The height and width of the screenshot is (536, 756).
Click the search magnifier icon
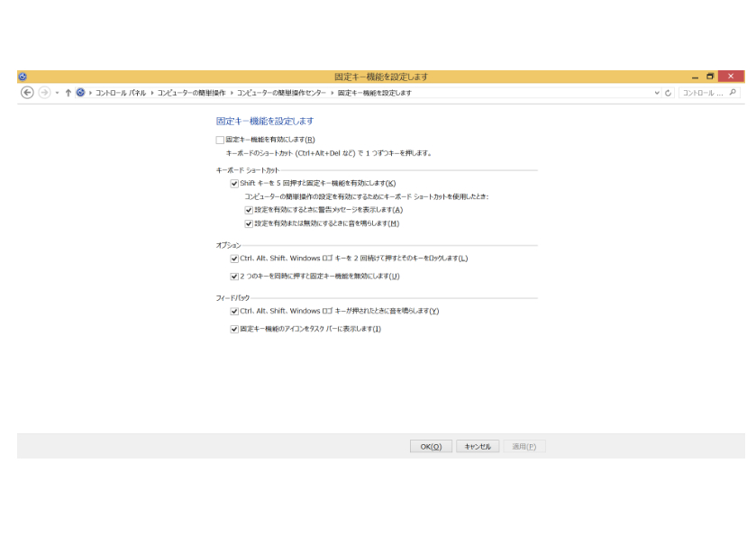(733, 93)
